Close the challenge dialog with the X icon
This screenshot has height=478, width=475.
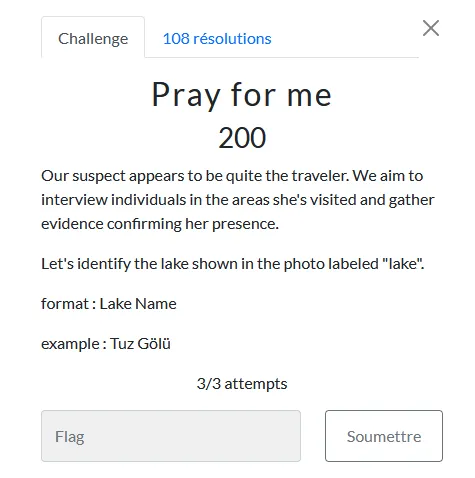pos(431,28)
